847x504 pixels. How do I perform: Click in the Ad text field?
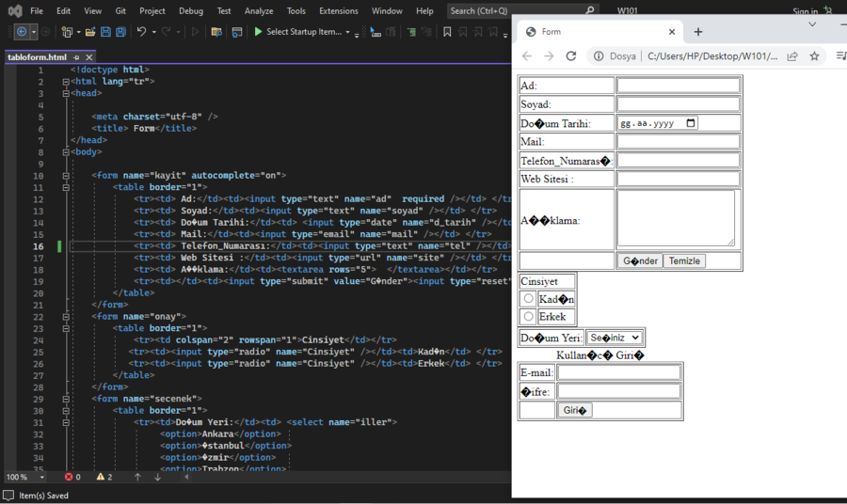[x=679, y=86]
